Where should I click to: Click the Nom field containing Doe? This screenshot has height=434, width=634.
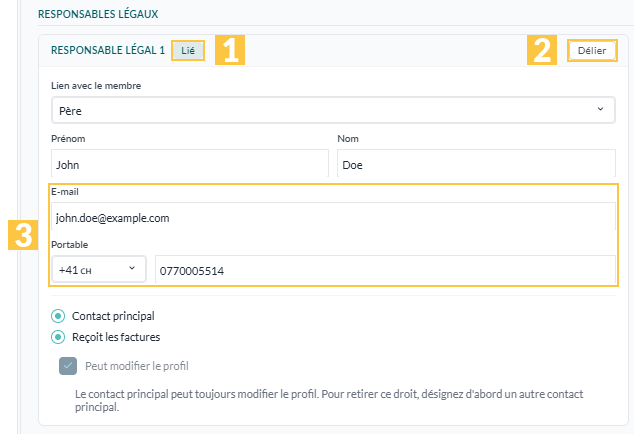click(x=476, y=164)
